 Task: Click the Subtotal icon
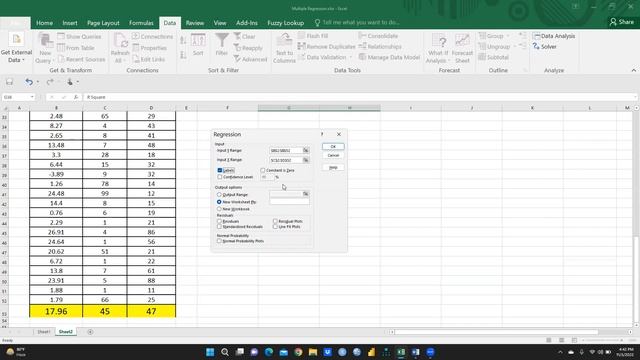482,57
